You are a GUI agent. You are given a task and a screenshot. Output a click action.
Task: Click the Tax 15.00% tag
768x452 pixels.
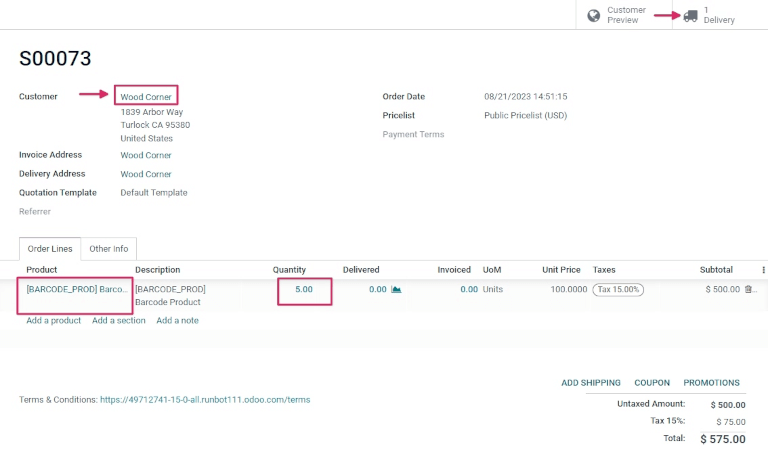pos(618,290)
